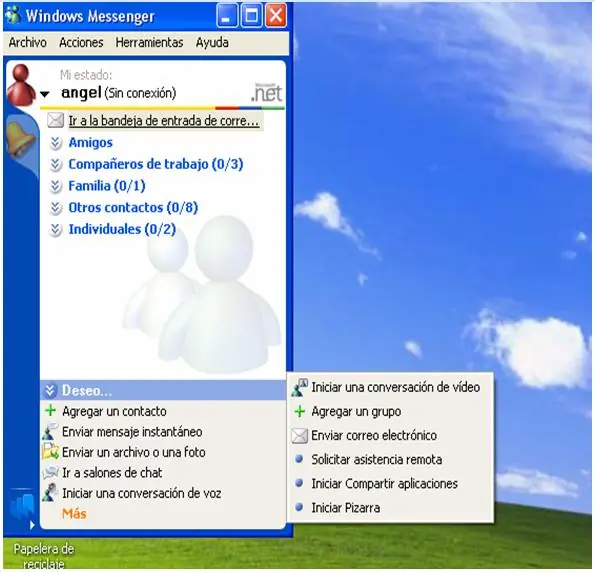Open the Acciones menu

coord(81,43)
